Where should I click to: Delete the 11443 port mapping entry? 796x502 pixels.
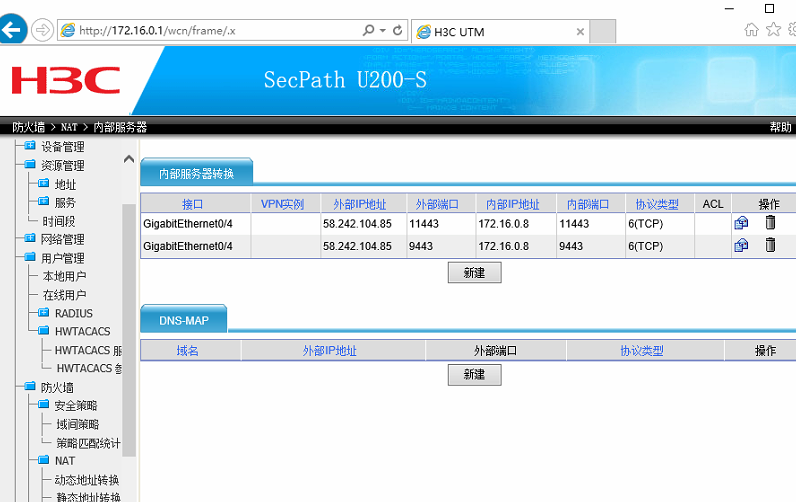pos(770,222)
